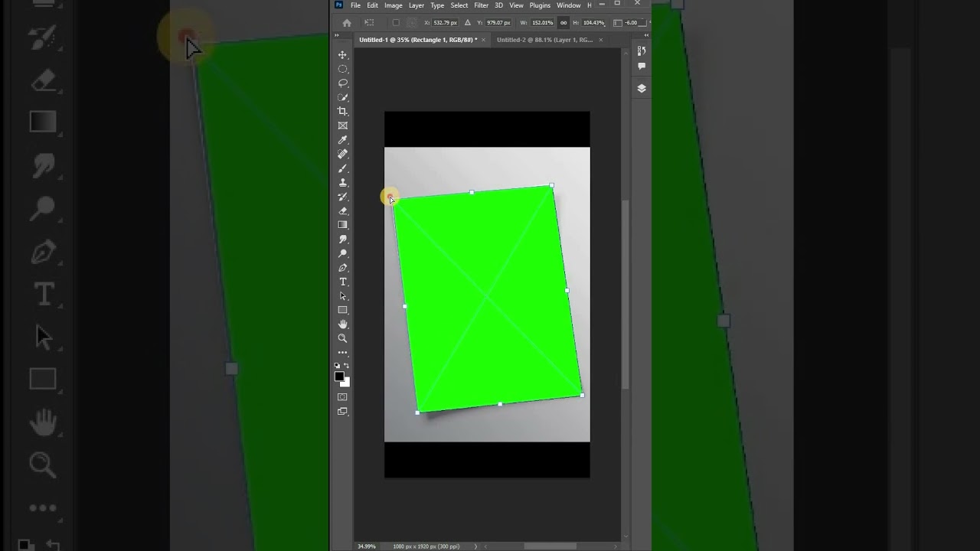This screenshot has width=980, height=551.
Task: Toggle Quick Mask mode button
Action: (x=342, y=397)
